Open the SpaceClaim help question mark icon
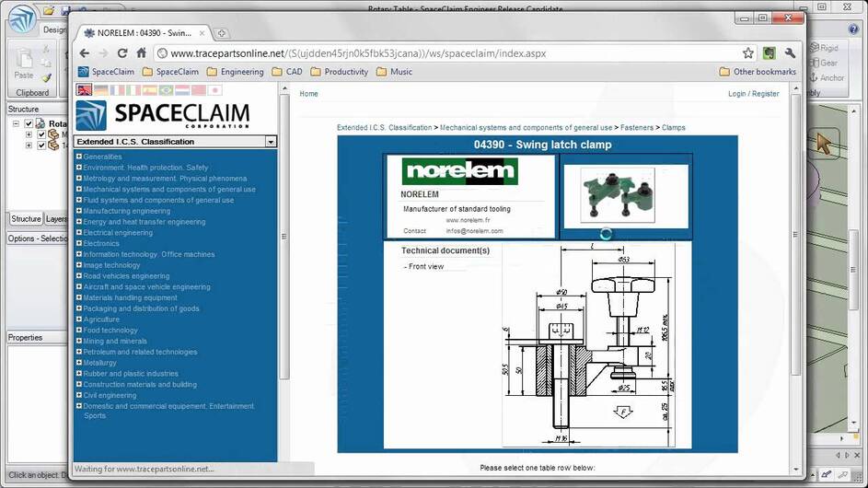 853,29
